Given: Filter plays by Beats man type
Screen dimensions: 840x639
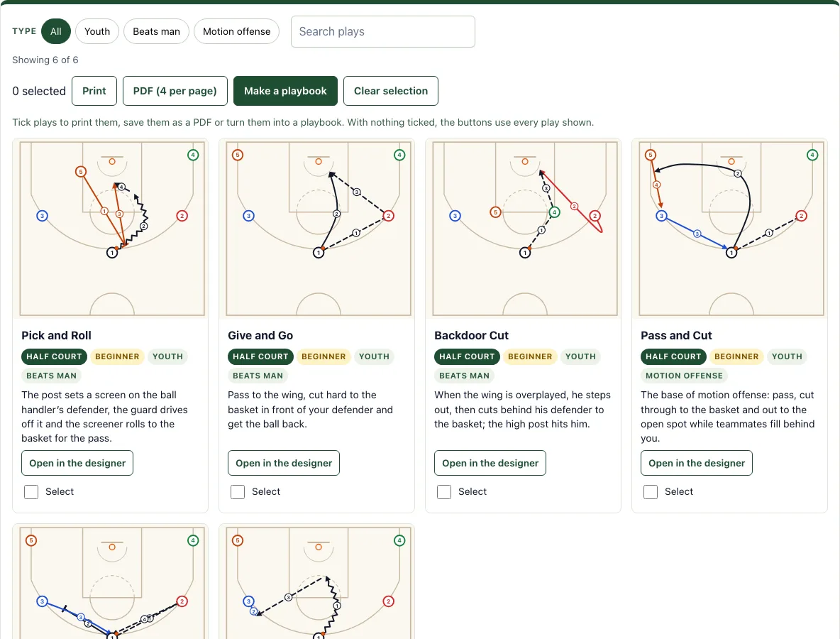Looking at the screenshot, I should click(156, 32).
